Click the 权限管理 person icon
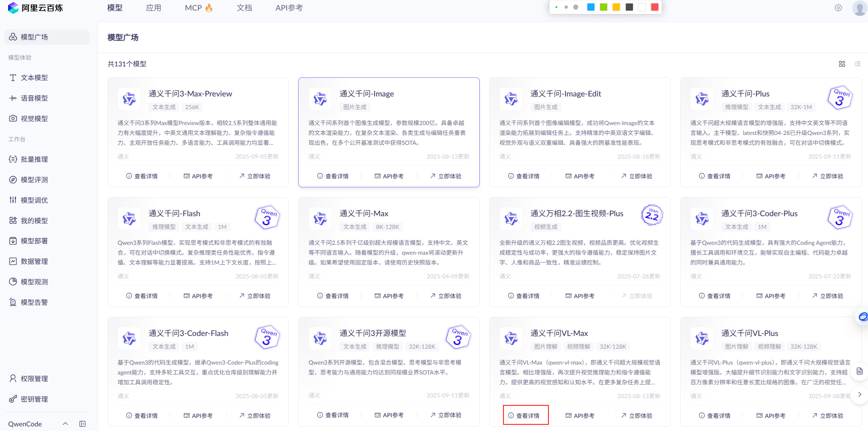Screen dimensions: 868x431 pos(13,378)
